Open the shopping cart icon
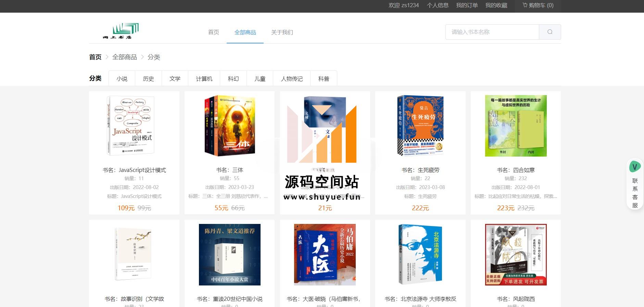The image size is (644, 307). click(525, 5)
